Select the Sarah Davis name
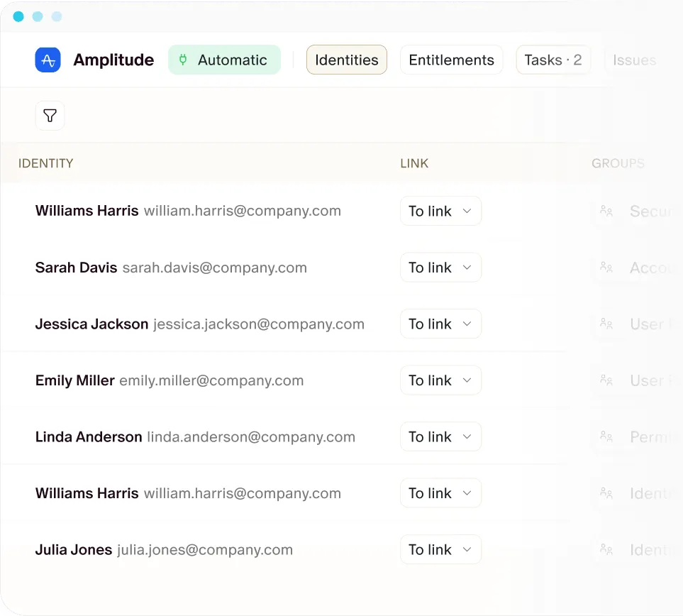Viewport: 683px width, 616px height. coord(76,268)
